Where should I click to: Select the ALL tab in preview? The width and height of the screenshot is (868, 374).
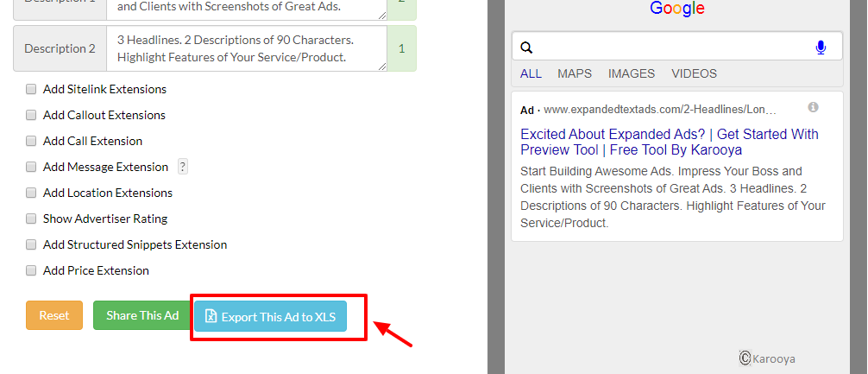pyautogui.click(x=531, y=73)
